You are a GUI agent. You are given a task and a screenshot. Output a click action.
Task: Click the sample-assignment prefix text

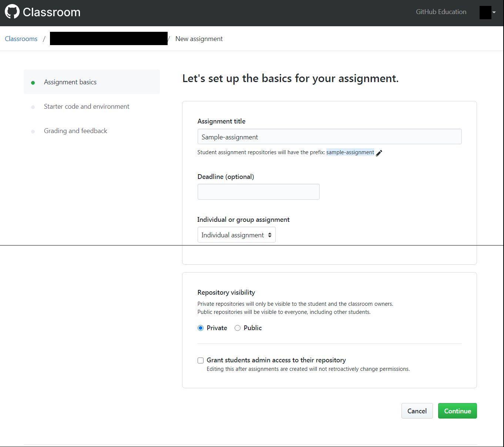click(350, 152)
